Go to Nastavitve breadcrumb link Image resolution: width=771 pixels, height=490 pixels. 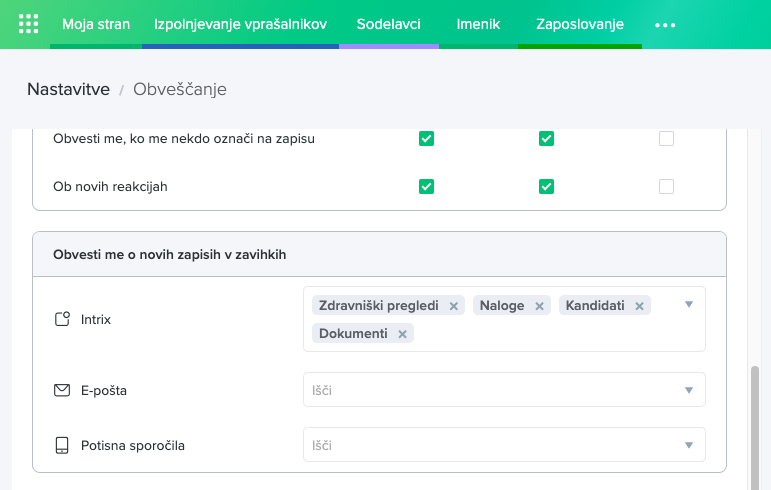pyautogui.click(x=68, y=89)
